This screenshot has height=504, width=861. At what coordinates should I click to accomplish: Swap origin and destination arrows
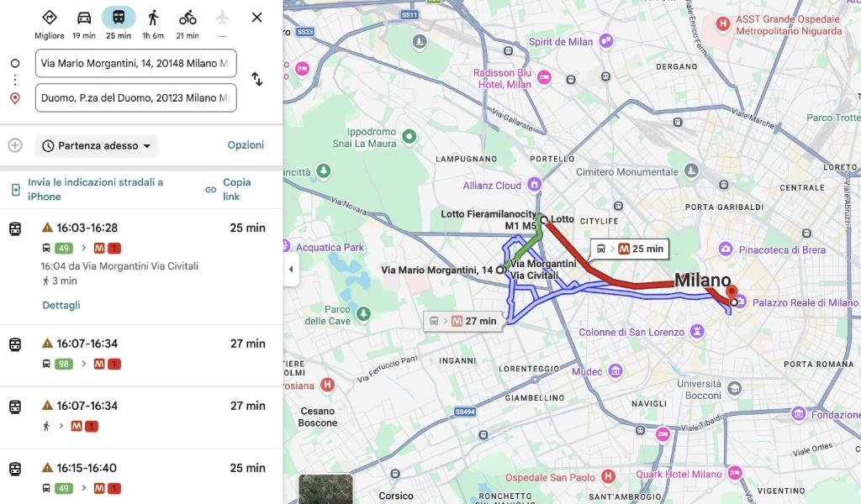click(257, 79)
